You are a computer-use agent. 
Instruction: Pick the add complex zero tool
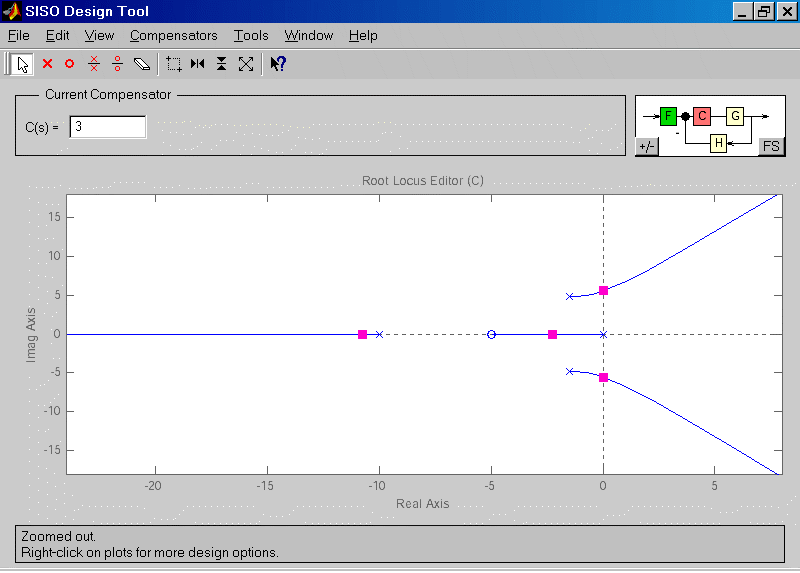pos(117,64)
